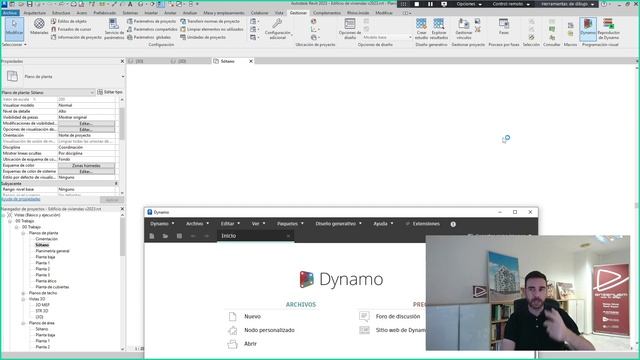Open the Archivo tab in Revit

pyautogui.click(x=10, y=13)
